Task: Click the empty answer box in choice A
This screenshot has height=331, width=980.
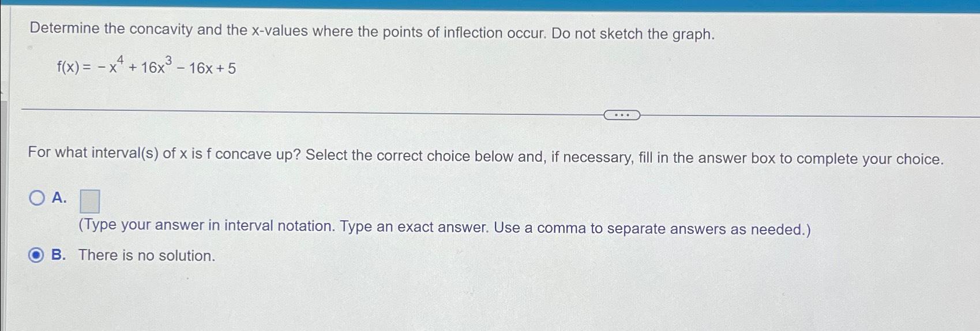Action: [89, 202]
